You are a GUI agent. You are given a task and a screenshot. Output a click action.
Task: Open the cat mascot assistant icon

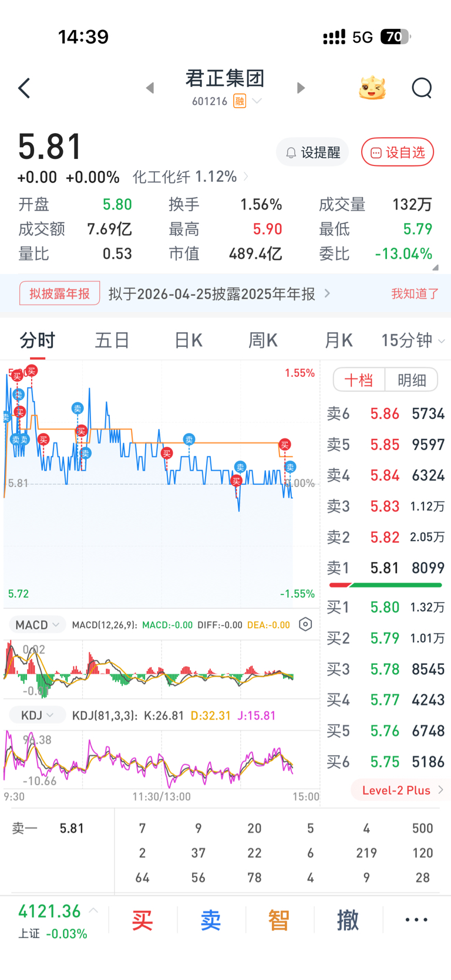point(373,88)
